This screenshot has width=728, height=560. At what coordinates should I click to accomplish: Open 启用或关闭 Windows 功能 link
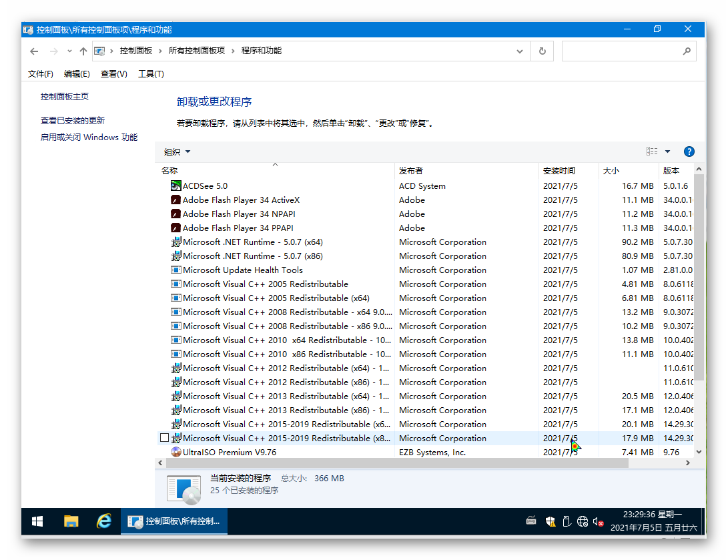pyautogui.click(x=89, y=137)
